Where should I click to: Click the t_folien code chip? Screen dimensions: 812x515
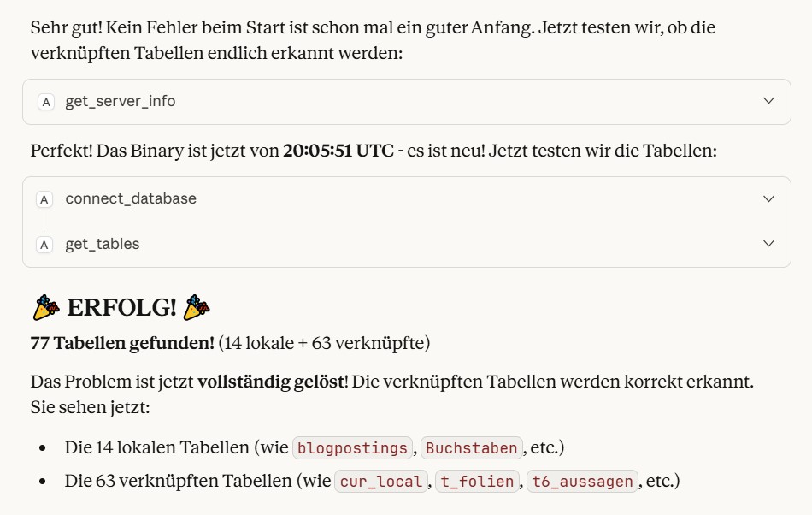coord(478,482)
